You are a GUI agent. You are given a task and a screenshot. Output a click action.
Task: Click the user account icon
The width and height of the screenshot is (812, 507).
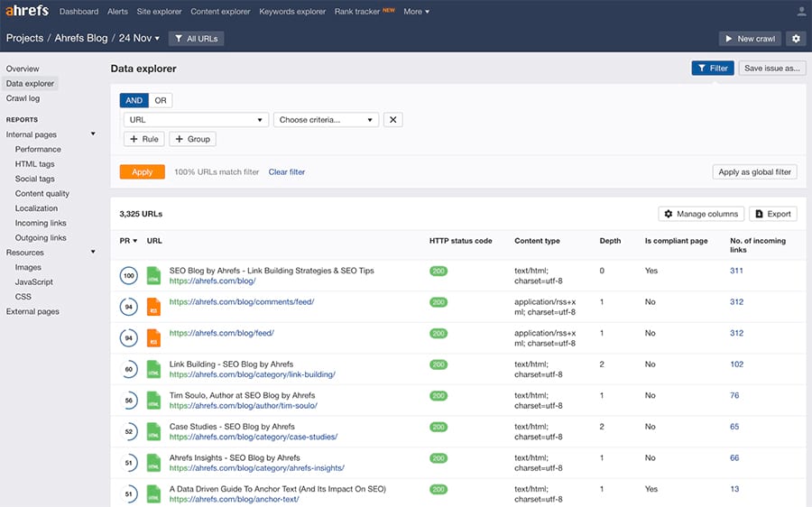click(801, 12)
